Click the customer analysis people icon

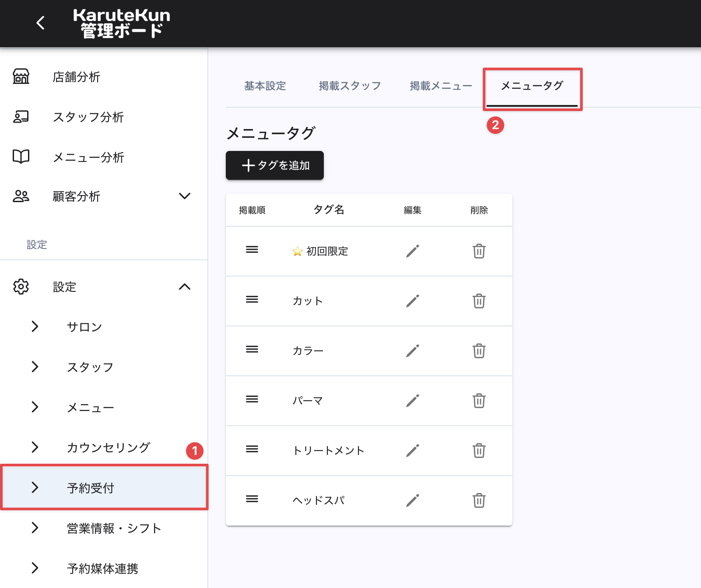[21, 196]
